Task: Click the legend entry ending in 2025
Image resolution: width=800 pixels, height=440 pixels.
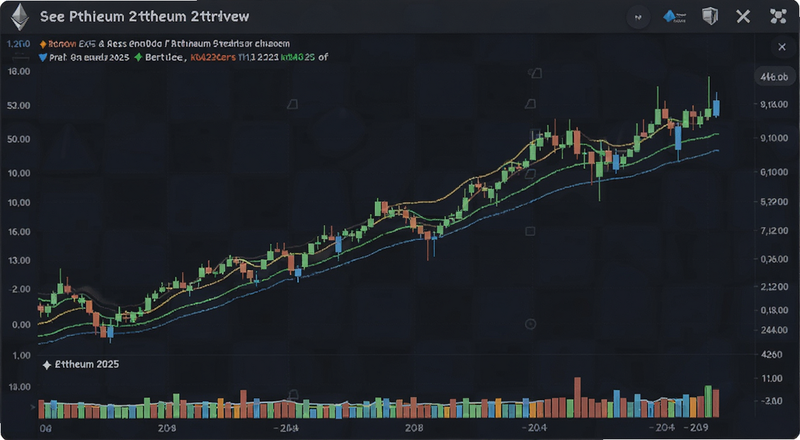Action: point(88,58)
